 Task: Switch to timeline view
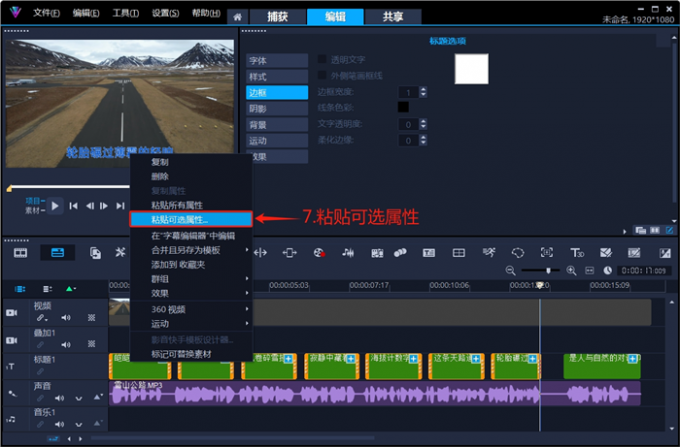click(58, 253)
